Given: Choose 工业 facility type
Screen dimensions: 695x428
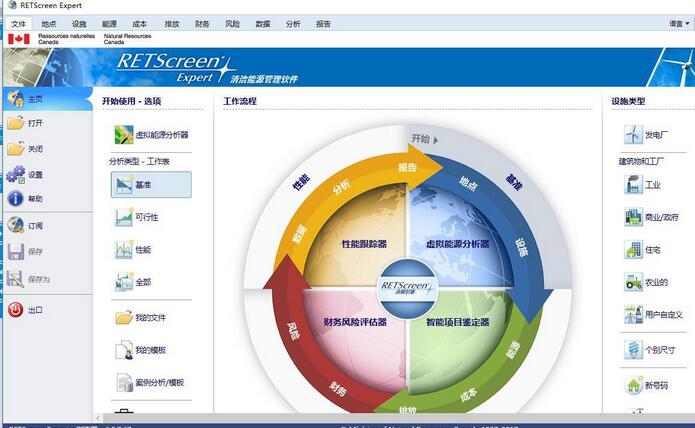Looking at the screenshot, I should pyautogui.click(x=643, y=184).
